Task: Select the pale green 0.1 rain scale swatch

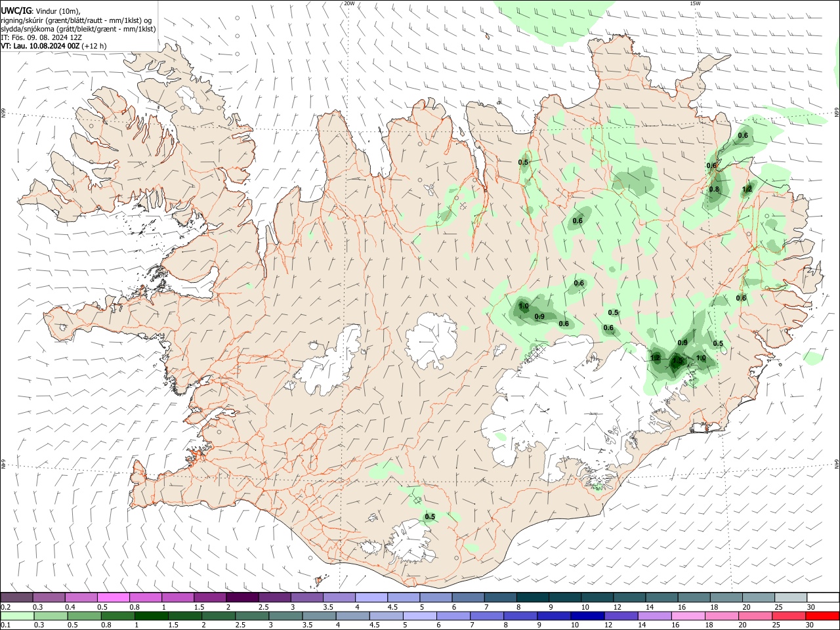Action: pyautogui.click(x=17, y=616)
